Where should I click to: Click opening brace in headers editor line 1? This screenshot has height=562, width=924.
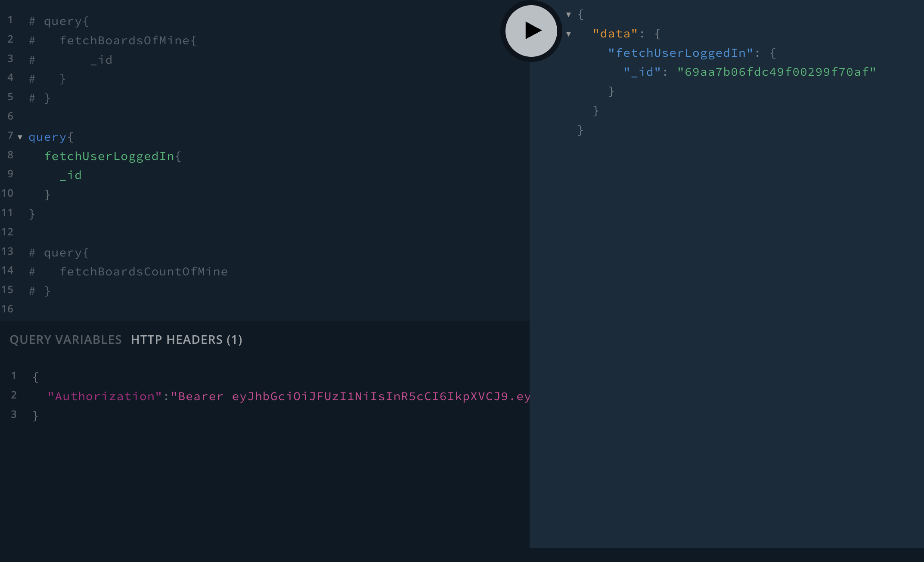click(35, 377)
